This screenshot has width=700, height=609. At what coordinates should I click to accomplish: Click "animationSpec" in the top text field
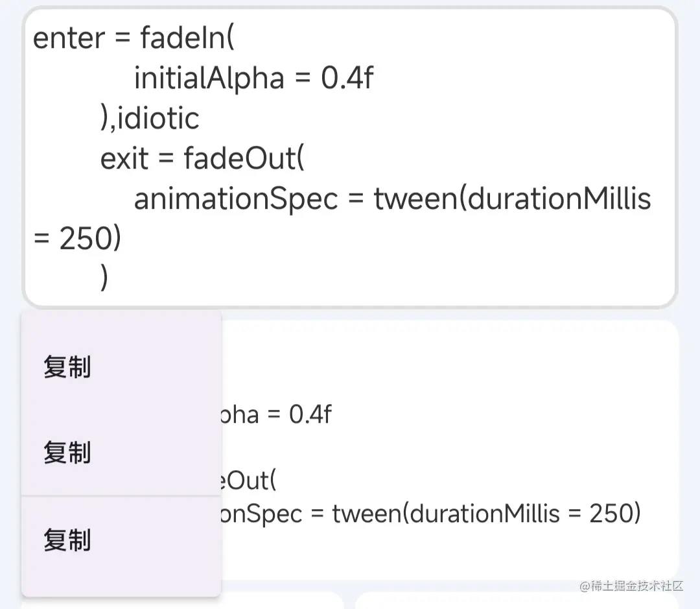[236, 199]
